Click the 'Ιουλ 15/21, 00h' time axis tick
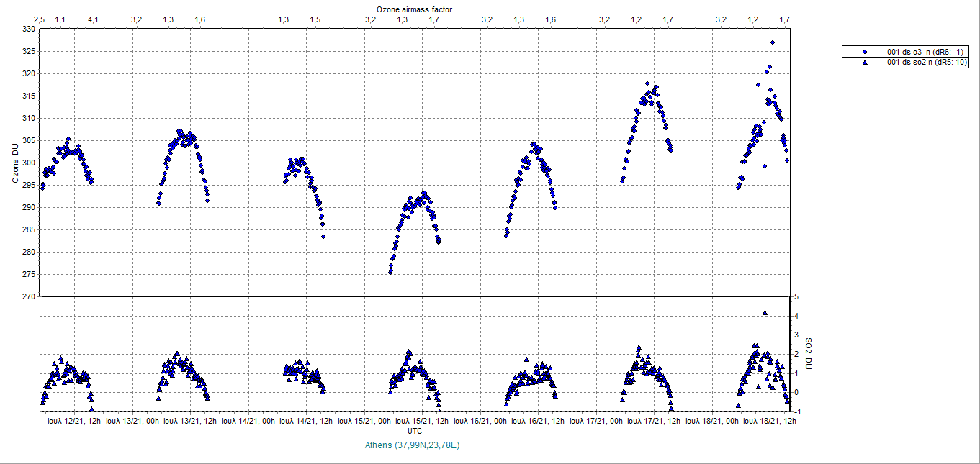 pyautogui.click(x=364, y=420)
